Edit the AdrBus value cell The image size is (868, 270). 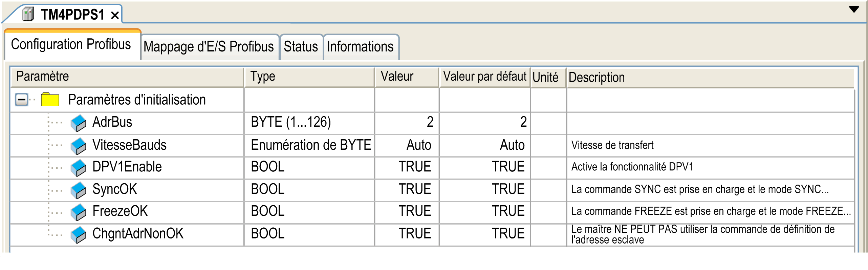[x=406, y=122]
